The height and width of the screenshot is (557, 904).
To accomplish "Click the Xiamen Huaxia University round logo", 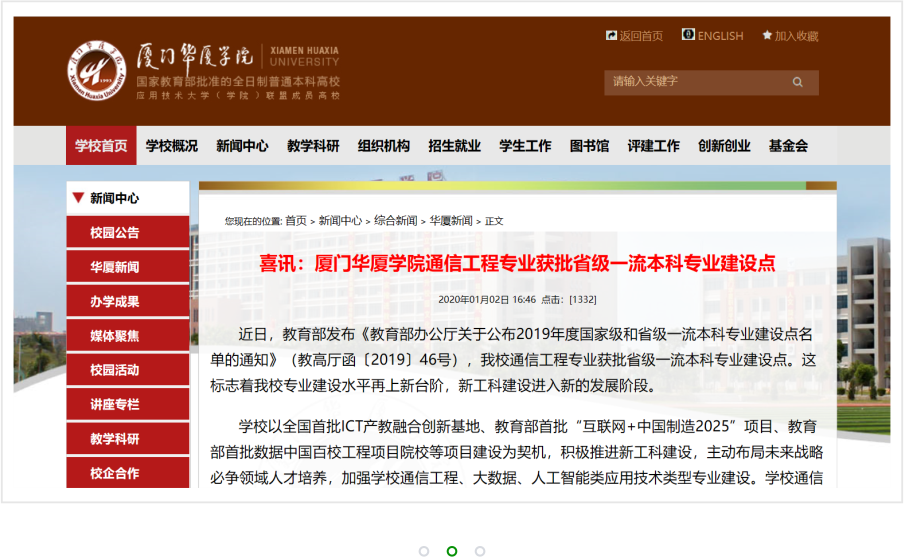I will click(96, 70).
